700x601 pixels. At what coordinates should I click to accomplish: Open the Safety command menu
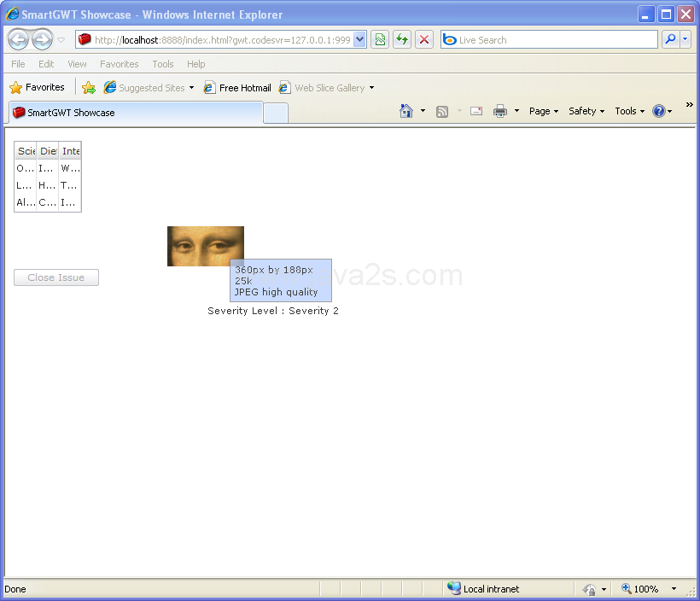coord(586,111)
